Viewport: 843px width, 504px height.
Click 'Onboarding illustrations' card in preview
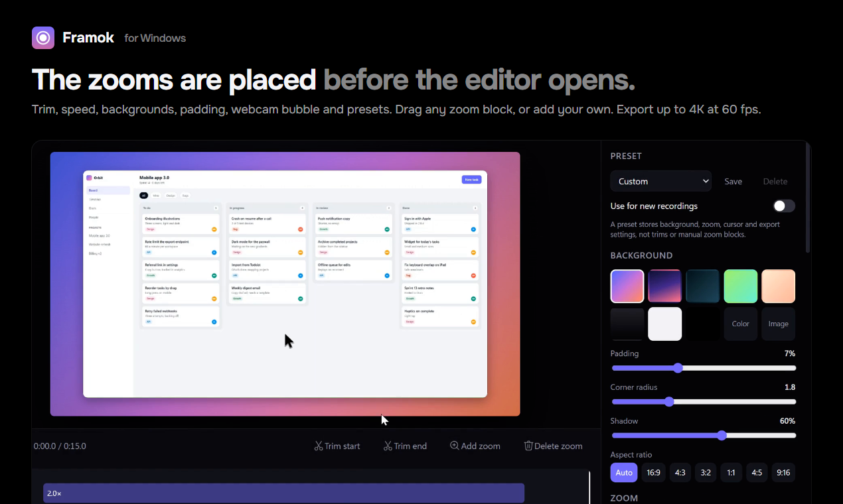(181, 223)
